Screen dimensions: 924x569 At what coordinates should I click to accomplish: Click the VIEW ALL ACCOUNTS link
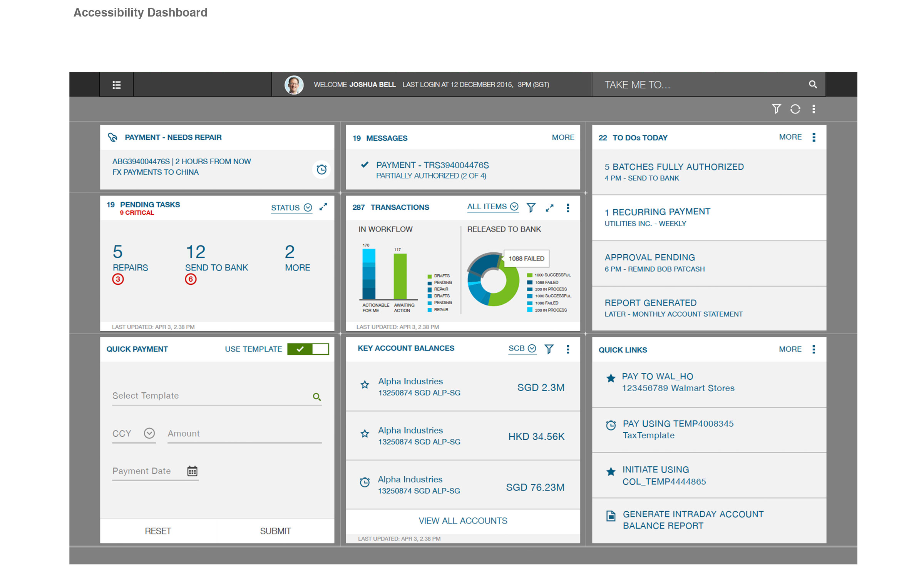462,521
